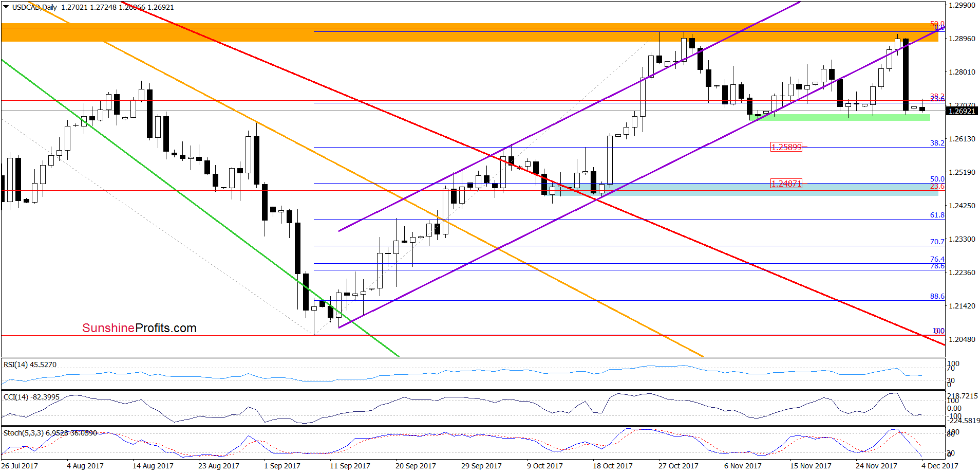Click the 6 Nov 2017 date label
Image resolution: width=980 pixels, height=473 pixels.
pyautogui.click(x=743, y=466)
